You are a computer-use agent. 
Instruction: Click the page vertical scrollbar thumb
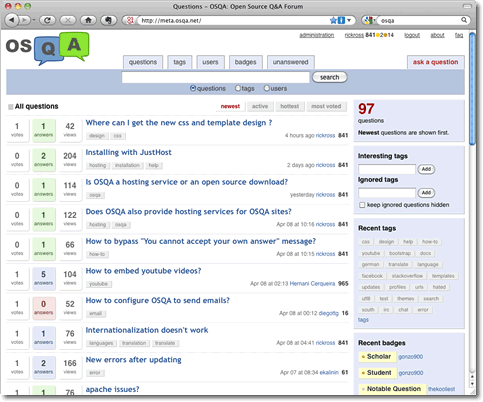click(472, 88)
